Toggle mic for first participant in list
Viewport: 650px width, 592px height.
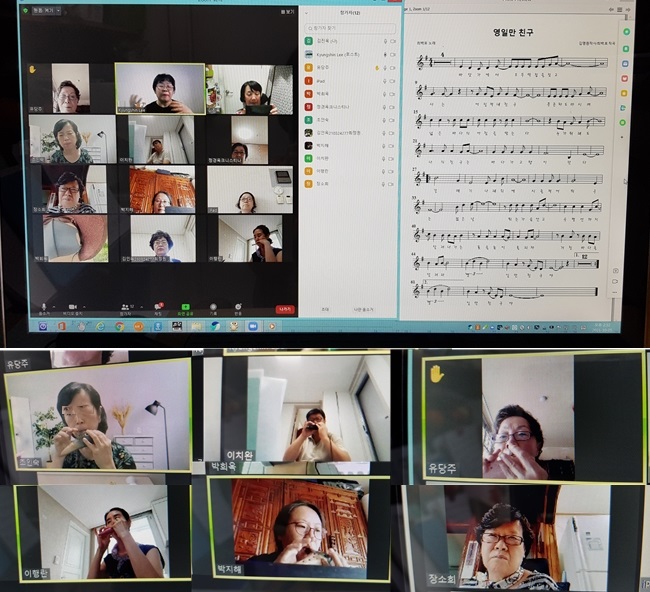[385, 41]
